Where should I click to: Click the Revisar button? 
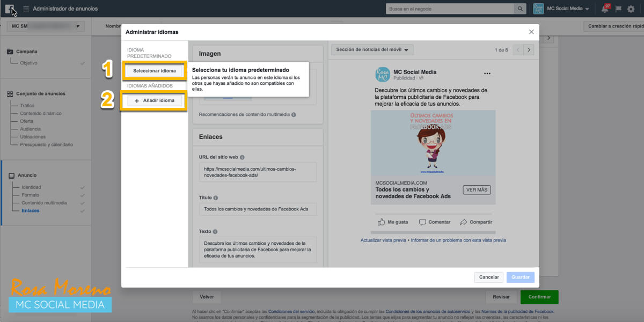click(501, 297)
